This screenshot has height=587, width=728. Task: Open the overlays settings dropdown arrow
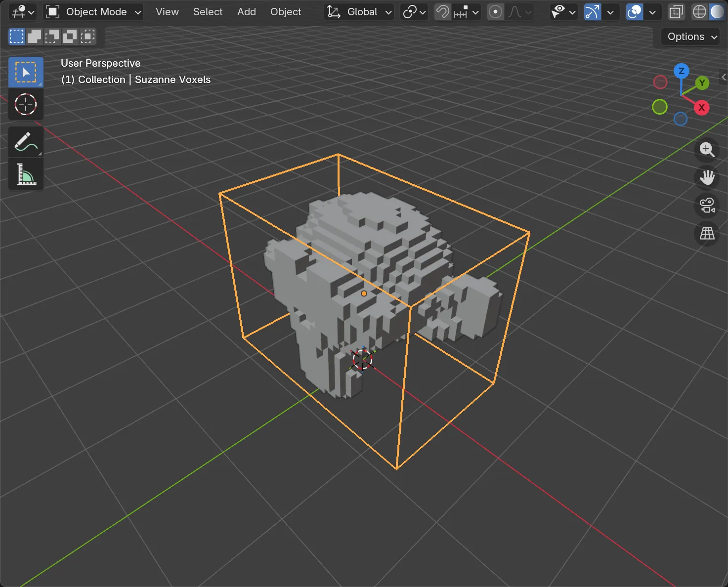(652, 12)
